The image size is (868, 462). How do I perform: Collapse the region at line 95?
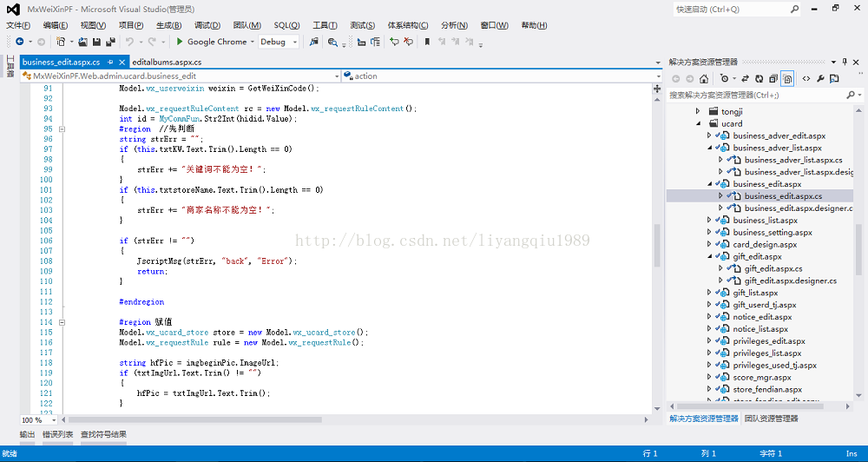[x=62, y=129]
